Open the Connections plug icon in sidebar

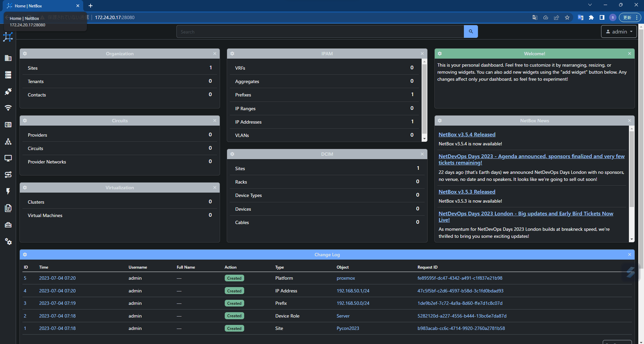point(8,92)
